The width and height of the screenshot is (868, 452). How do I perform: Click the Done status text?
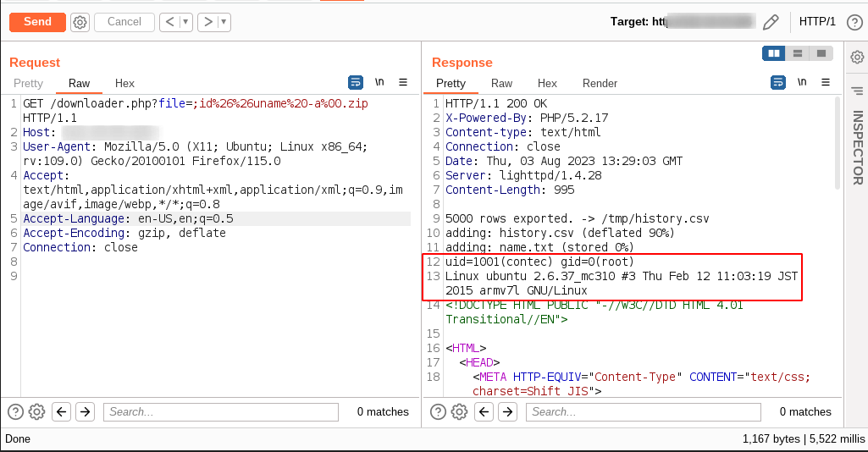pyautogui.click(x=18, y=438)
